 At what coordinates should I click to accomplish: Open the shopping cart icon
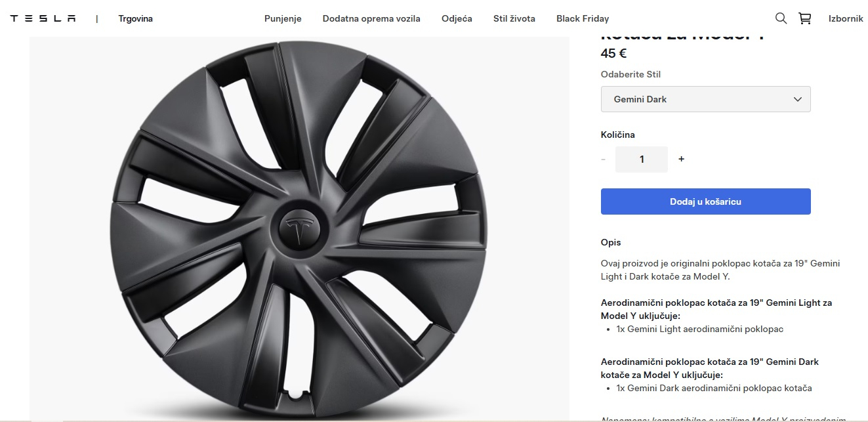[x=804, y=18]
